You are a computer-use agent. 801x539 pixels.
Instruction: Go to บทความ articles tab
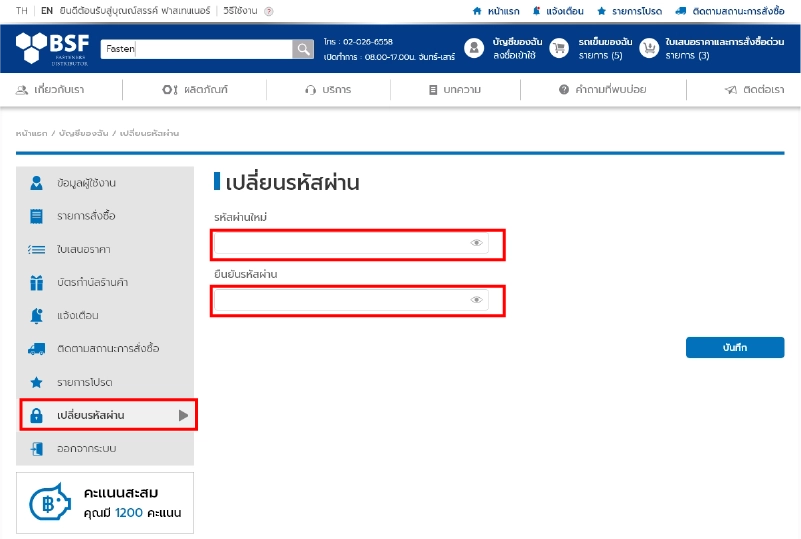(x=455, y=90)
